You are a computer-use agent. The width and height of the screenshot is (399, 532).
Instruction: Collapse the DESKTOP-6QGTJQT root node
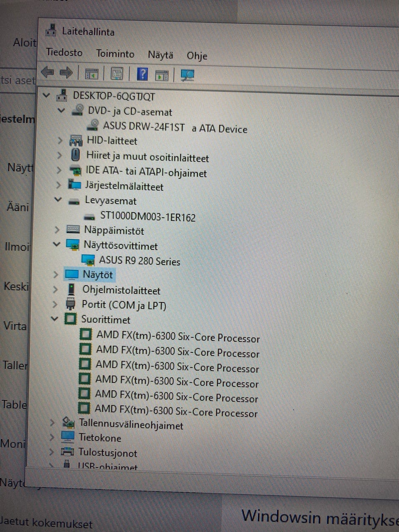click(47, 95)
